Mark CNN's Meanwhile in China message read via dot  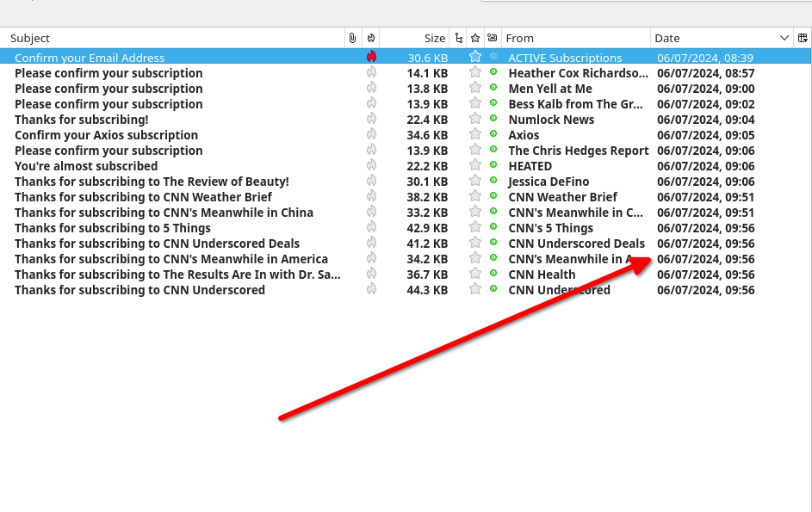[x=493, y=211]
